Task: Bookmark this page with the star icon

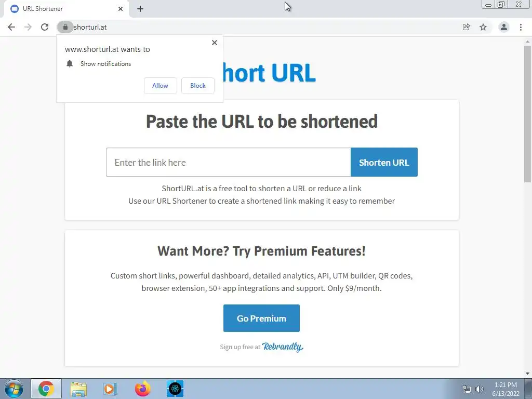Action: [x=483, y=27]
